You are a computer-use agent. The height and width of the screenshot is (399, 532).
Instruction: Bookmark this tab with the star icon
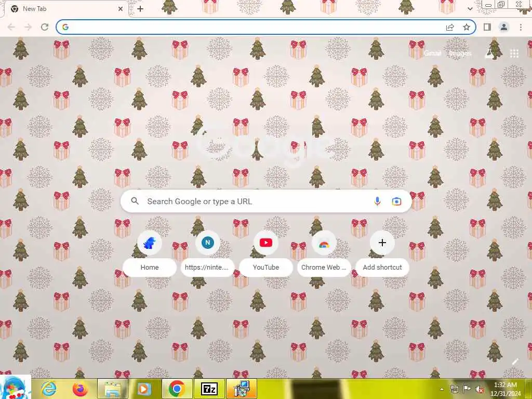467,27
